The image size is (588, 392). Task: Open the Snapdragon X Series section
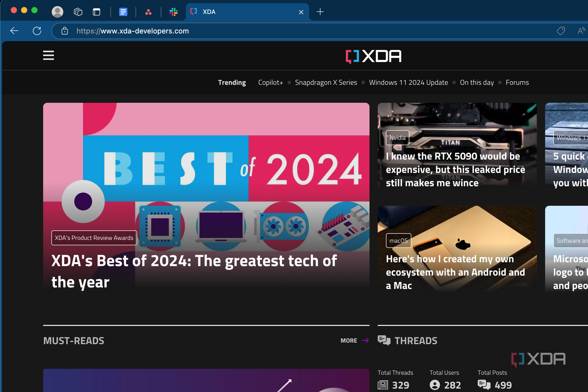pos(326,82)
